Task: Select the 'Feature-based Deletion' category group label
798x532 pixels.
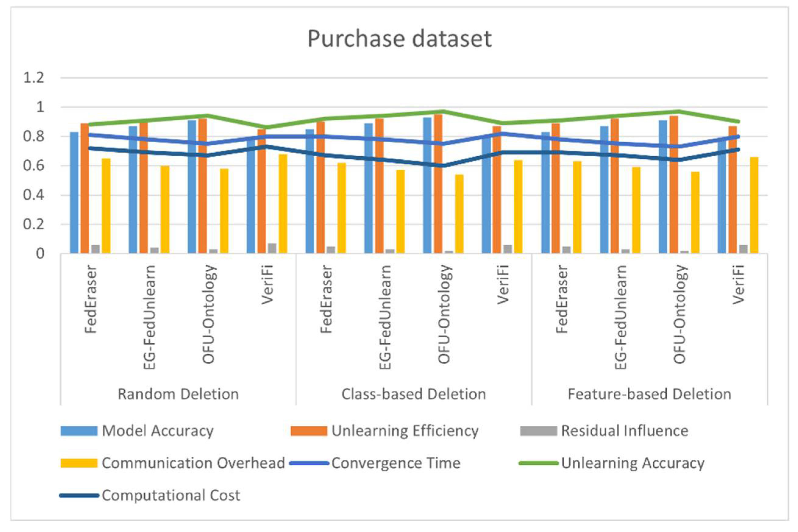Action: tap(649, 394)
